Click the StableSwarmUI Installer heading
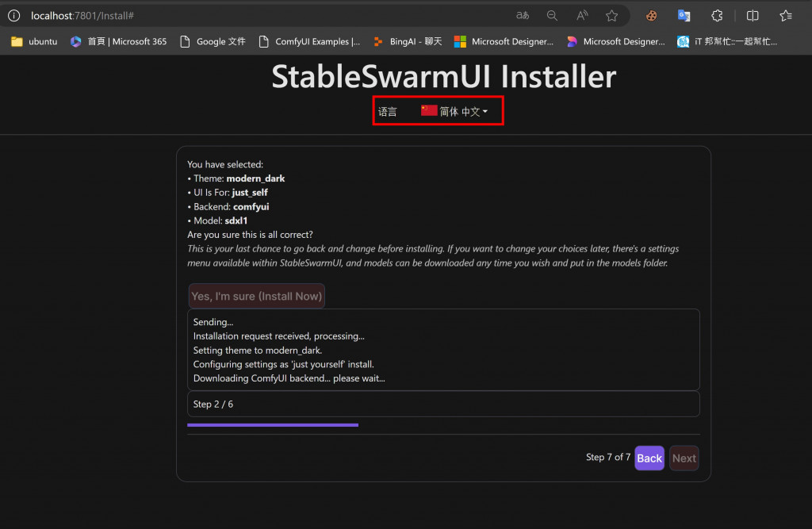The height and width of the screenshot is (529, 812). click(444, 76)
